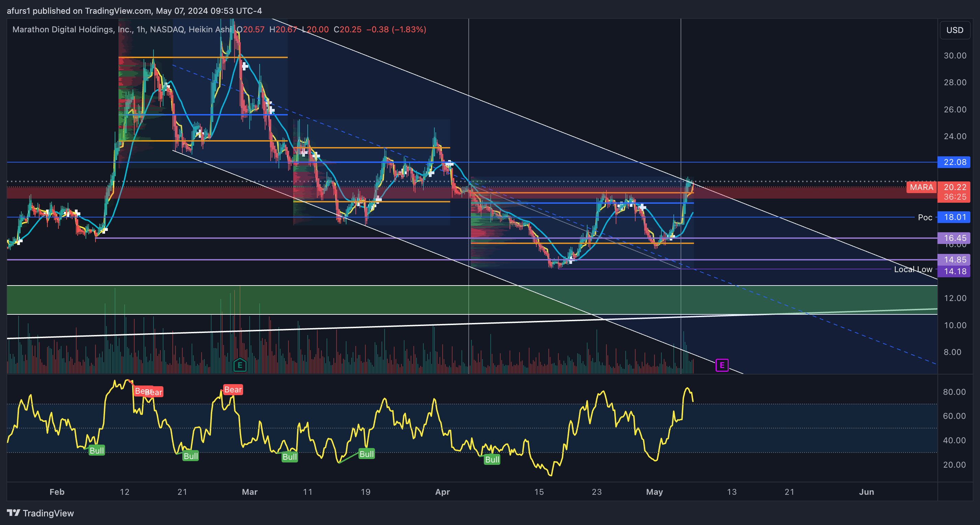Screen dimensions: 980x525
Task: Click the Bear label near Mar RSI peak
Action: coord(233,390)
